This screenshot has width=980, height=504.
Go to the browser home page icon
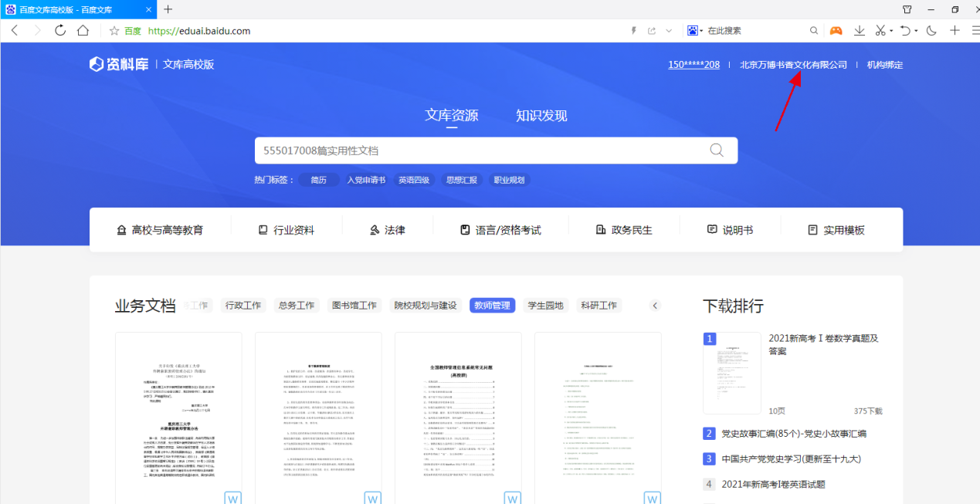(83, 31)
